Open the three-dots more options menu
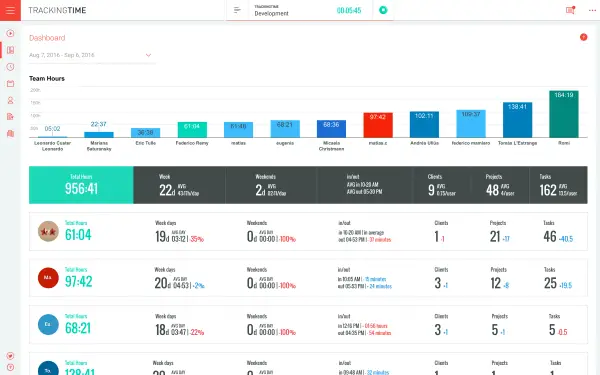 tap(592, 10)
